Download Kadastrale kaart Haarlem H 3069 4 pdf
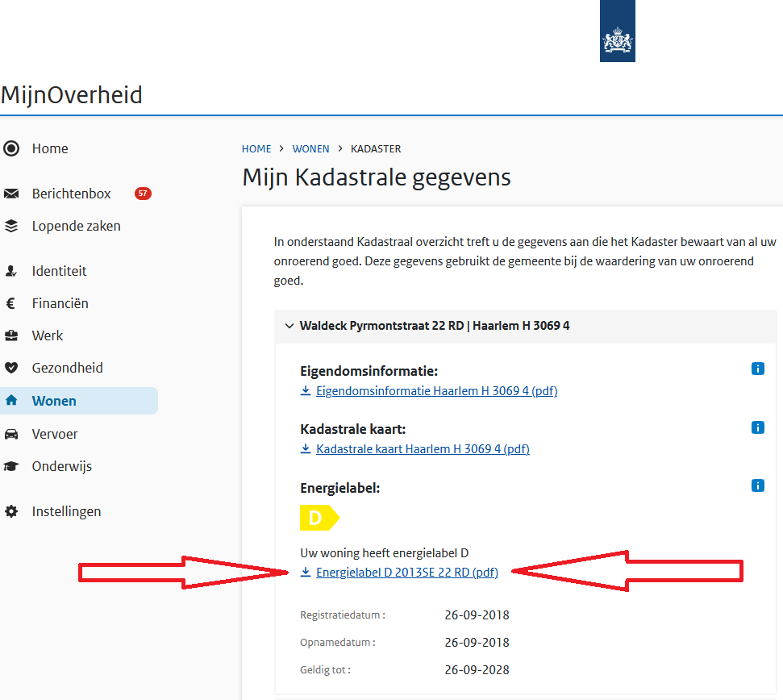 click(423, 449)
